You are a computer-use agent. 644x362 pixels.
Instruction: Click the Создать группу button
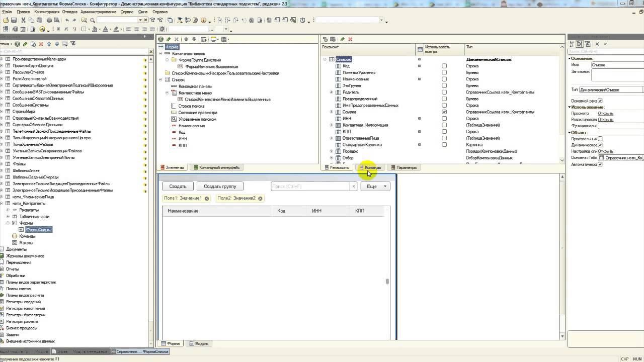[220, 186]
